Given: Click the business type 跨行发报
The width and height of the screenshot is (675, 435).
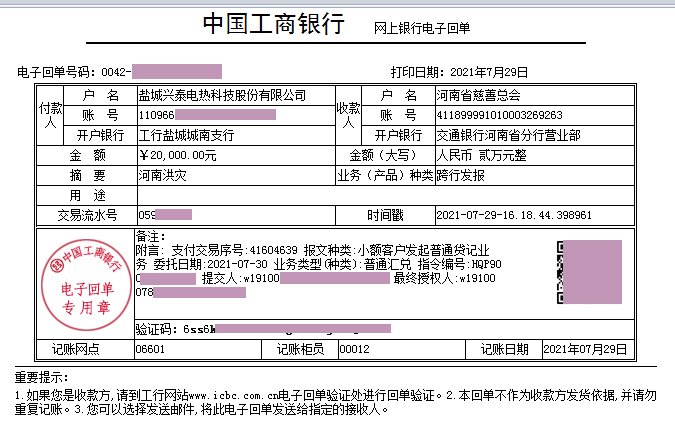Looking at the screenshot, I should (x=460, y=175).
